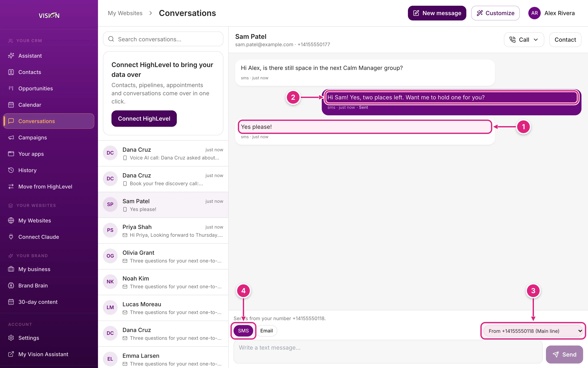Open the History page
The image size is (588, 368).
pos(49,170)
